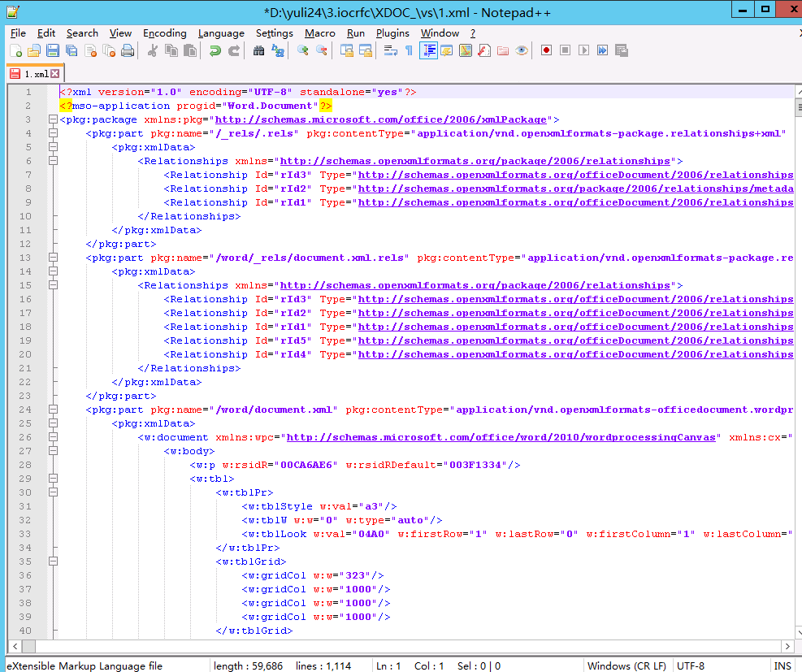Click the rId5 Type URL on line 19
The width and height of the screenshot is (802, 672).
[576, 340]
